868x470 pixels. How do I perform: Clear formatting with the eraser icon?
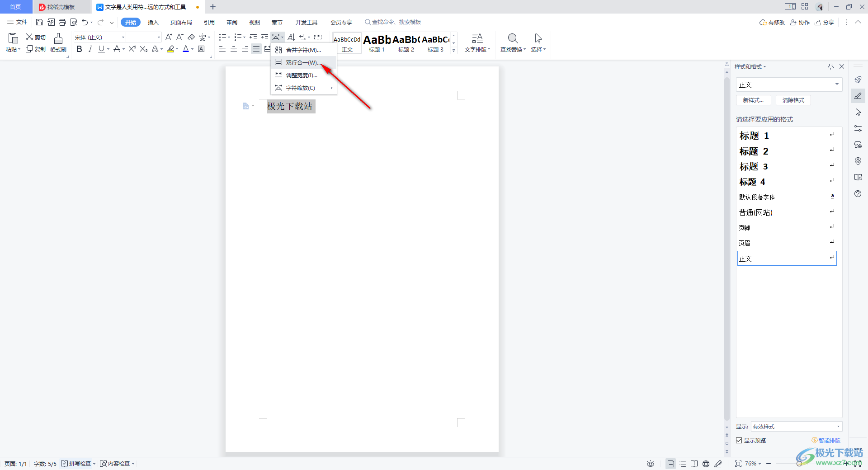(191, 37)
